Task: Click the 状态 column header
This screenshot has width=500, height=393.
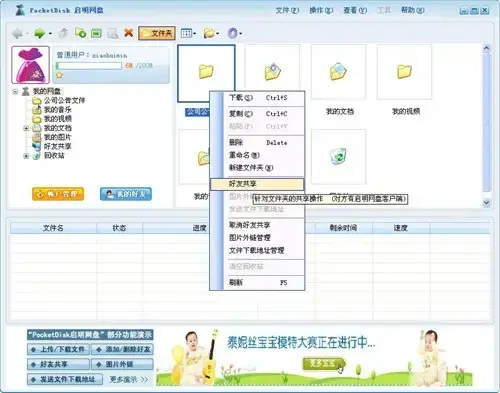Action: pyautogui.click(x=119, y=228)
